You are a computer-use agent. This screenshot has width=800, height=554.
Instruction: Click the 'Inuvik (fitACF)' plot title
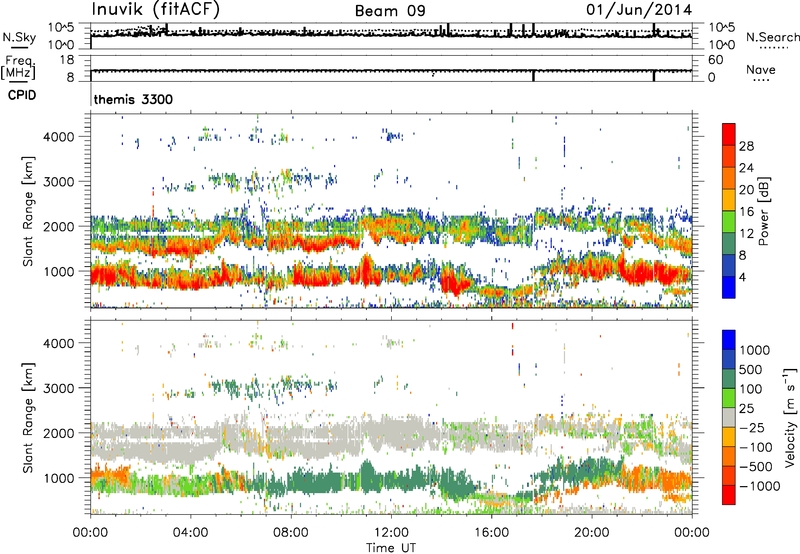click(156, 10)
